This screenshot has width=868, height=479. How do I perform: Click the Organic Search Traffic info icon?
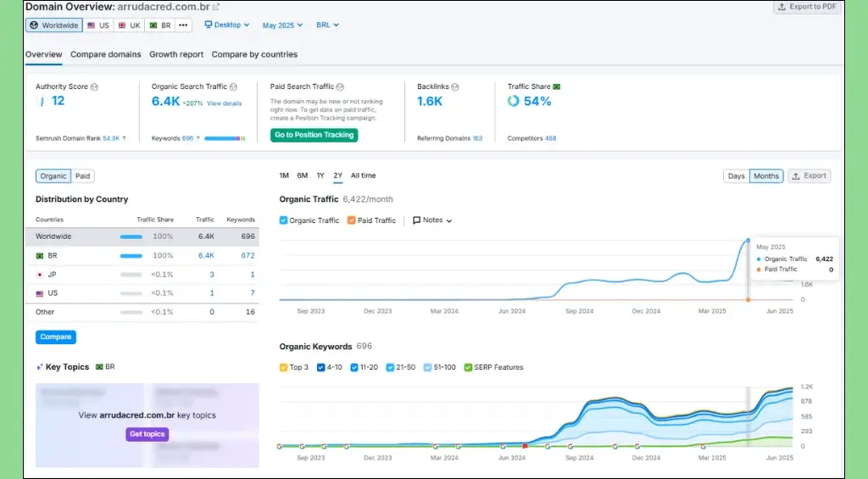(233, 87)
